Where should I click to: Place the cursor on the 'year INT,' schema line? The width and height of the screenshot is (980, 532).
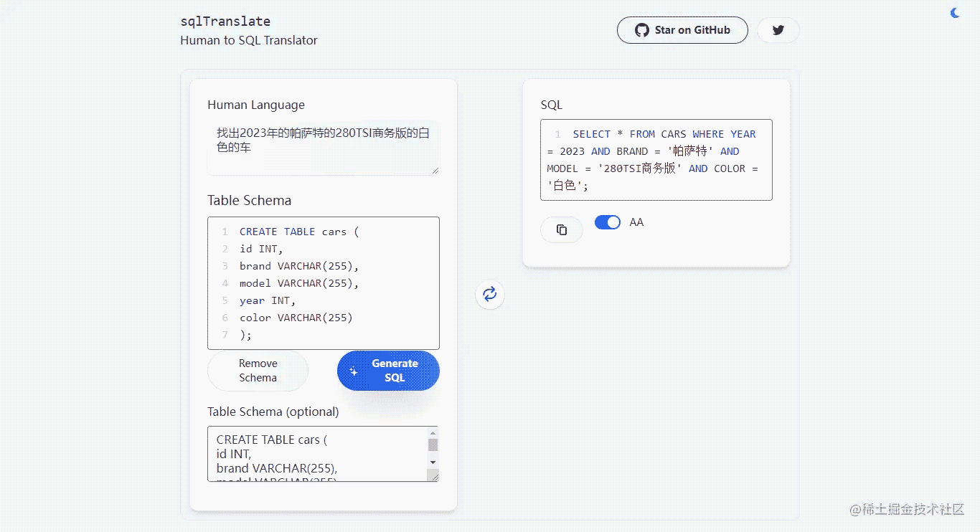(268, 300)
